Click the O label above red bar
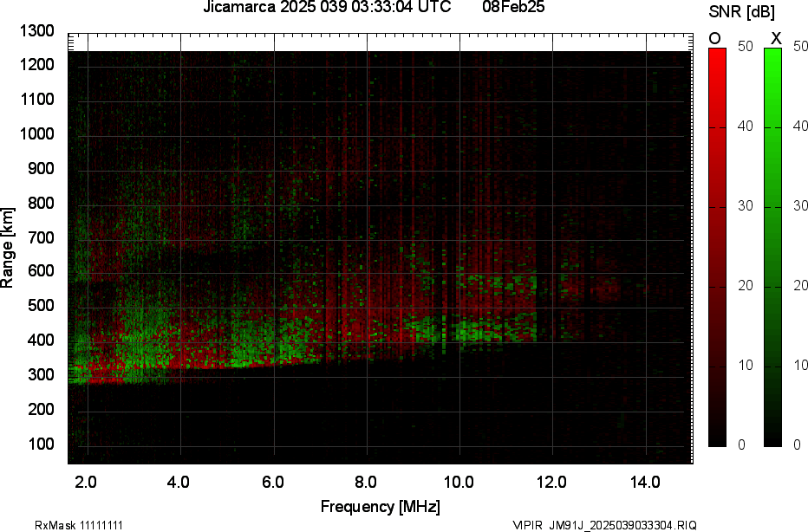Viewport: 808px width, 532px height. tap(715, 38)
